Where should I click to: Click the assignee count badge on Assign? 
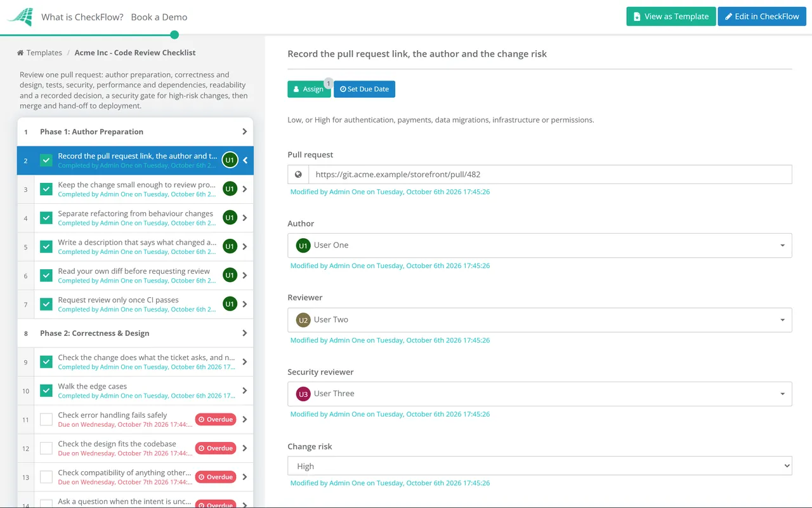coord(328,83)
